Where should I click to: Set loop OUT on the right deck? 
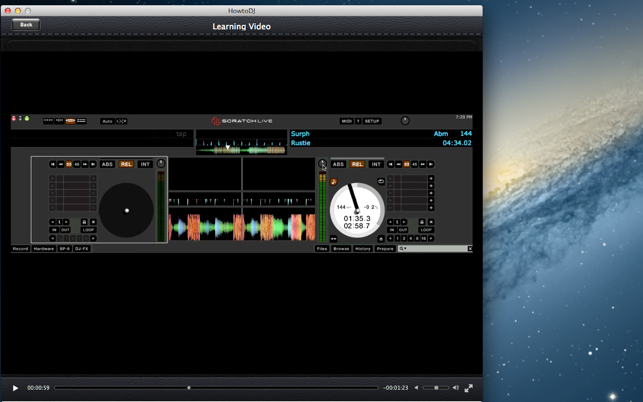tap(403, 230)
